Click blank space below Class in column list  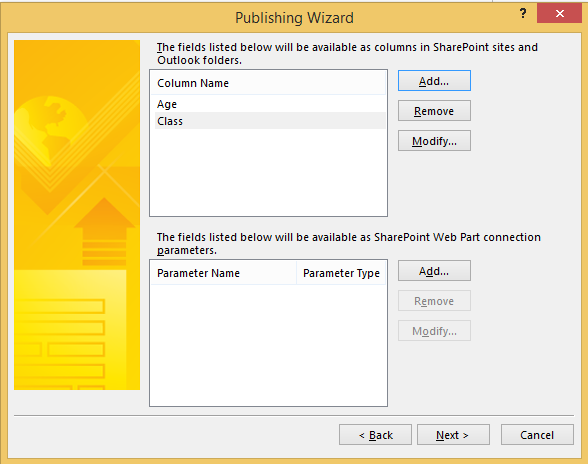click(x=268, y=173)
